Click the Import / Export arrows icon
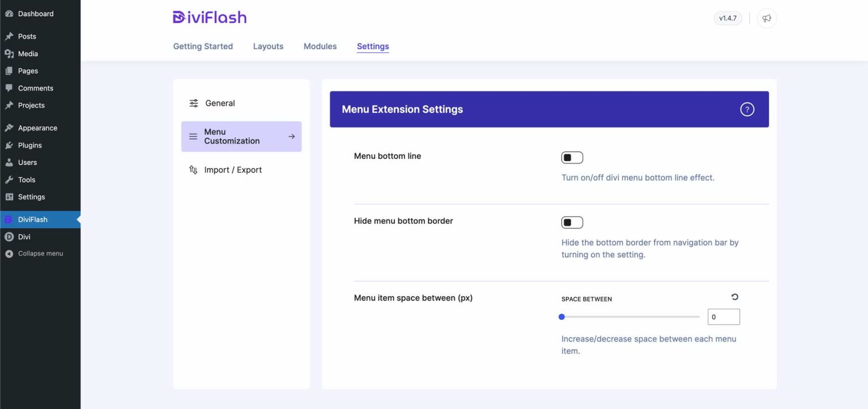Viewport: 868px width, 409px height. coord(192,169)
